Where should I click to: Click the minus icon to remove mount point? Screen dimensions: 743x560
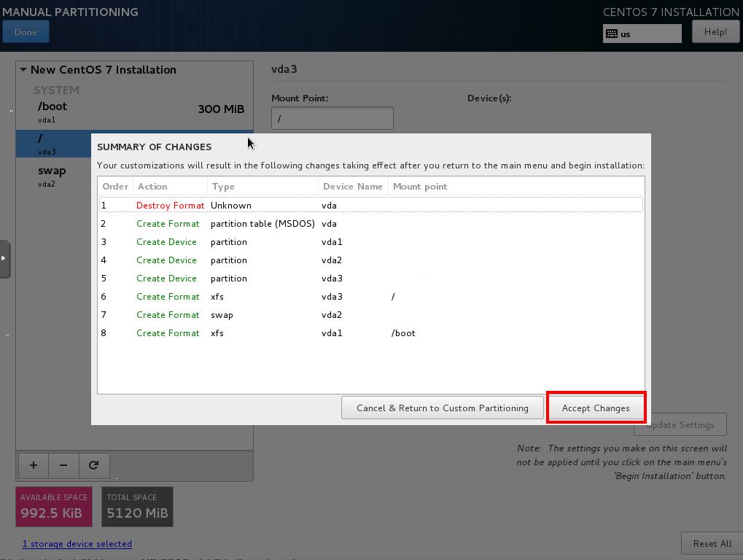tap(63, 465)
